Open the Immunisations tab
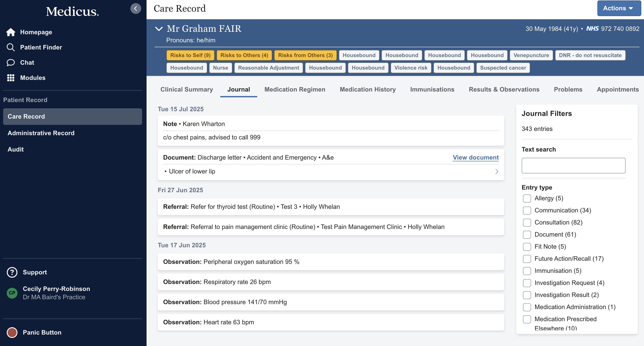Screen dimensions: 644x346 click(x=432, y=89)
